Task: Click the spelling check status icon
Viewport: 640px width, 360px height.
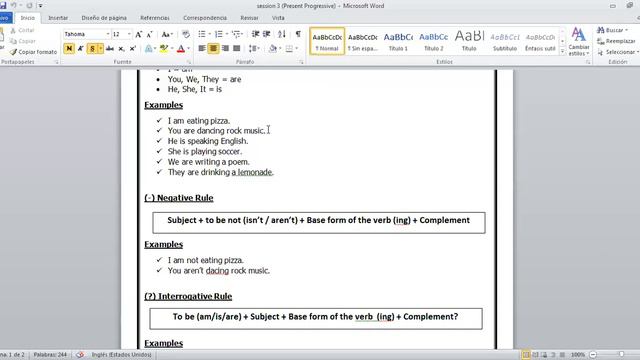Action: tap(80, 355)
